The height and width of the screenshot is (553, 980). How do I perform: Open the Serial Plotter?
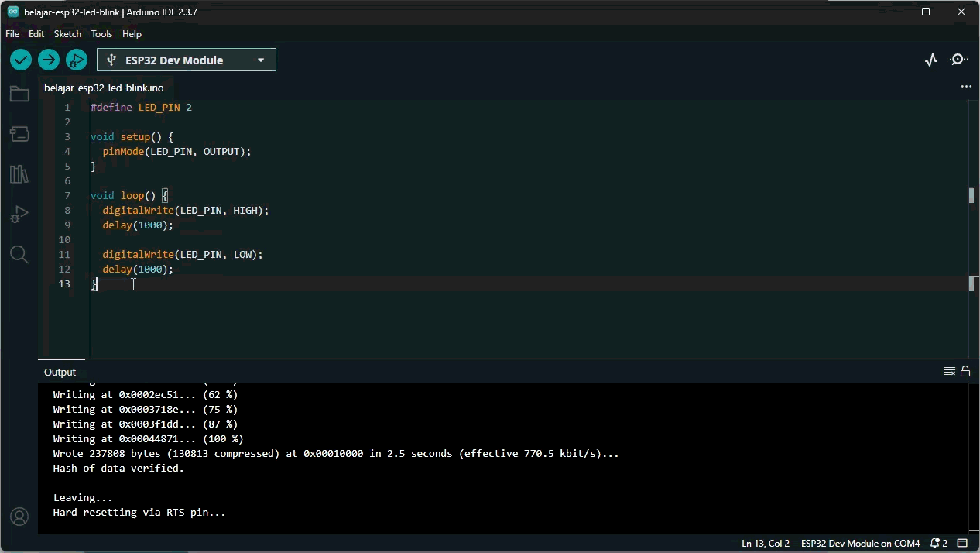pyautogui.click(x=931, y=60)
